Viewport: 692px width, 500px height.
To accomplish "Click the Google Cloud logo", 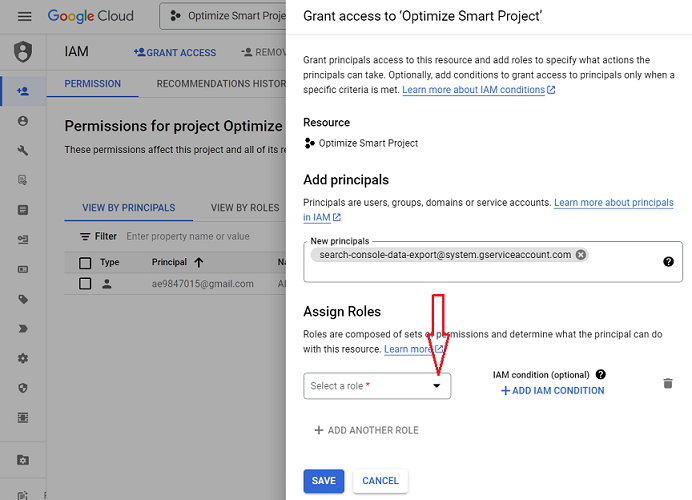I will [90, 16].
